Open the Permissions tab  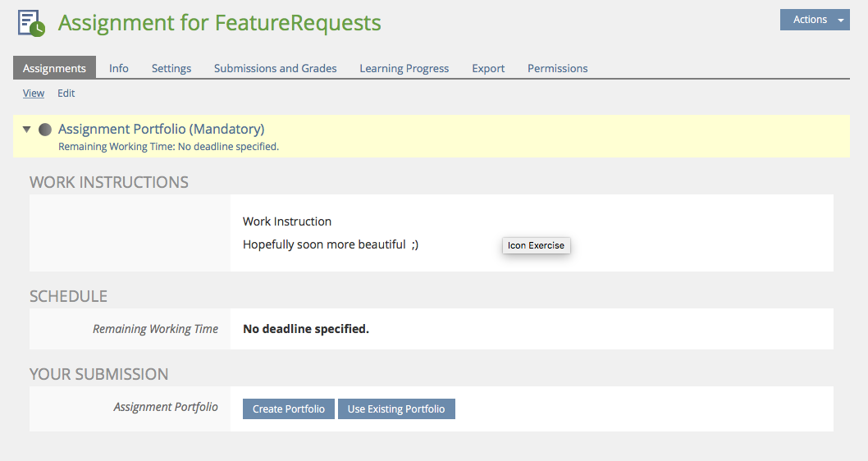(557, 68)
